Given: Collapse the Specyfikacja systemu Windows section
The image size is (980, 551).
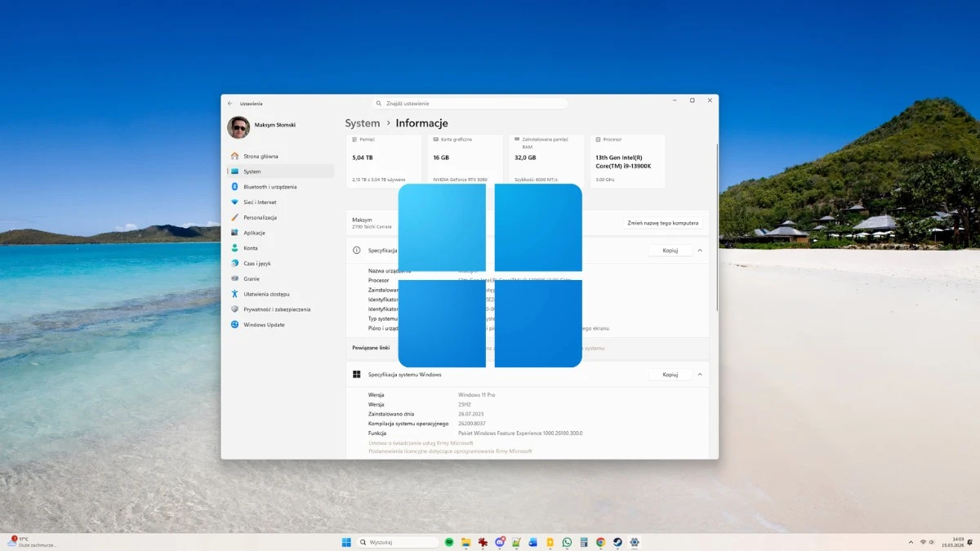Looking at the screenshot, I should 698,374.
